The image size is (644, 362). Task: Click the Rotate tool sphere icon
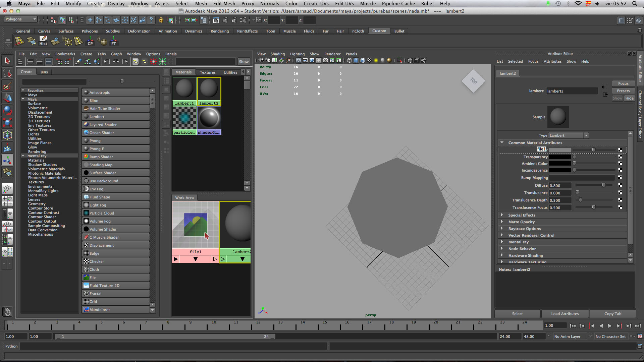click(x=7, y=110)
